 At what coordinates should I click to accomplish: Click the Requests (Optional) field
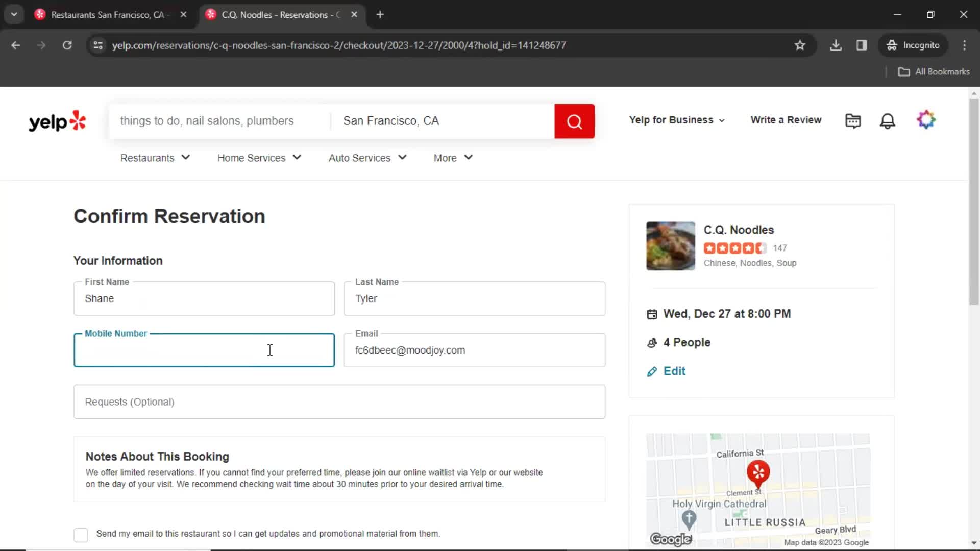[339, 402]
